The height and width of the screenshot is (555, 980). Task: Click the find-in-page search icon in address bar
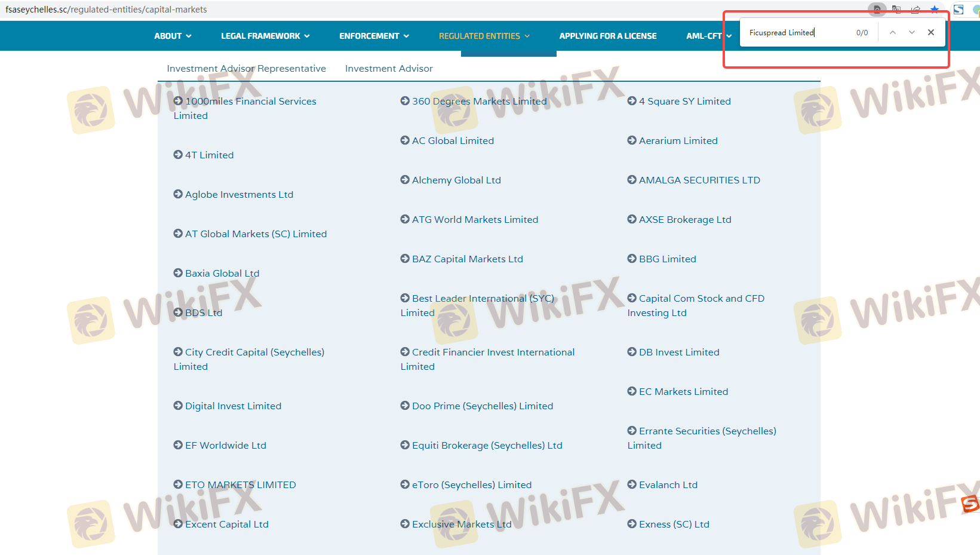tap(877, 10)
